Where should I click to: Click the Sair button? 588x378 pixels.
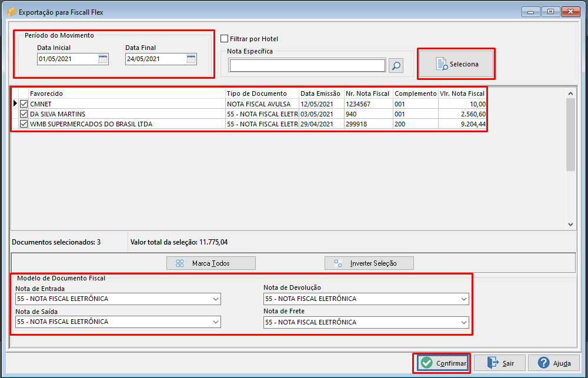tap(499, 363)
